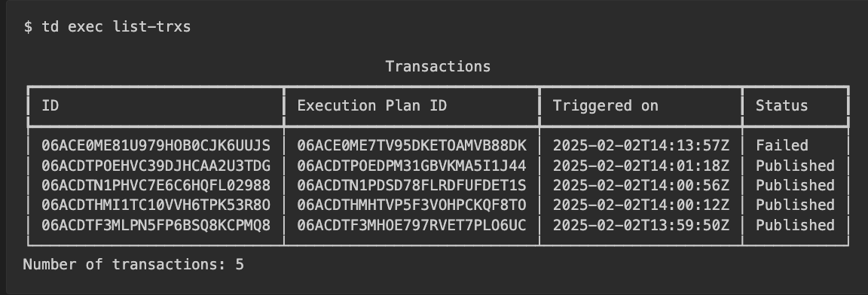Select transaction ID 06ACDTN1PHVC7E6C6HQFL02988

[x=156, y=185]
